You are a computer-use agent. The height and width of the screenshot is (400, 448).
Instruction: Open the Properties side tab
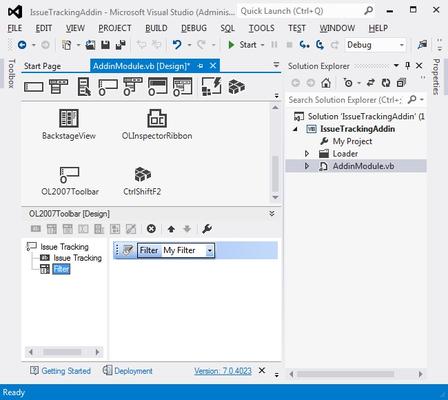(x=436, y=77)
